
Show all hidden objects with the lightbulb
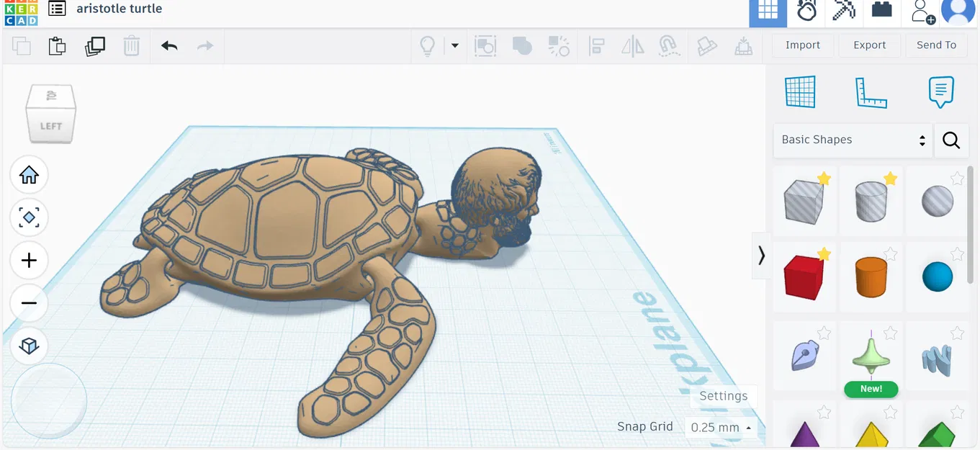click(428, 45)
